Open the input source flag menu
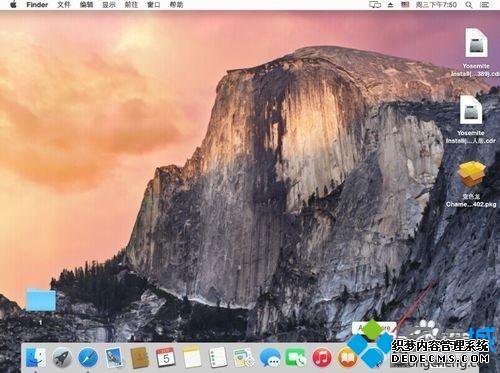 pyautogui.click(x=405, y=5)
